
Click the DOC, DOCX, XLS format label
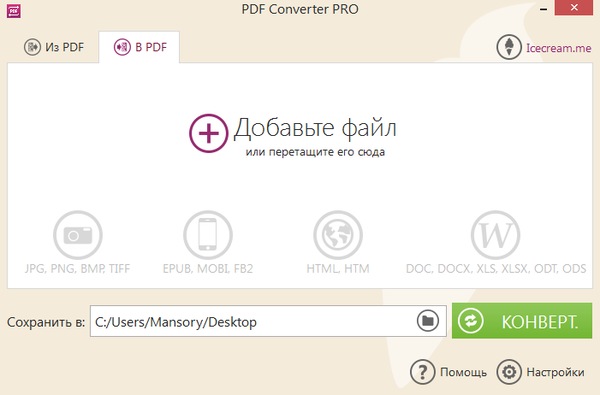click(496, 269)
